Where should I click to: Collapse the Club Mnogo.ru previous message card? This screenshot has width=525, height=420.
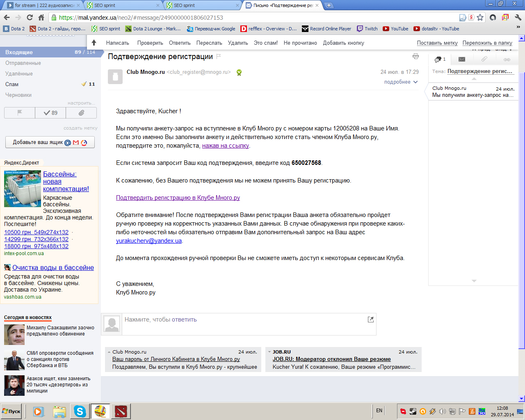[x=109, y=352]
